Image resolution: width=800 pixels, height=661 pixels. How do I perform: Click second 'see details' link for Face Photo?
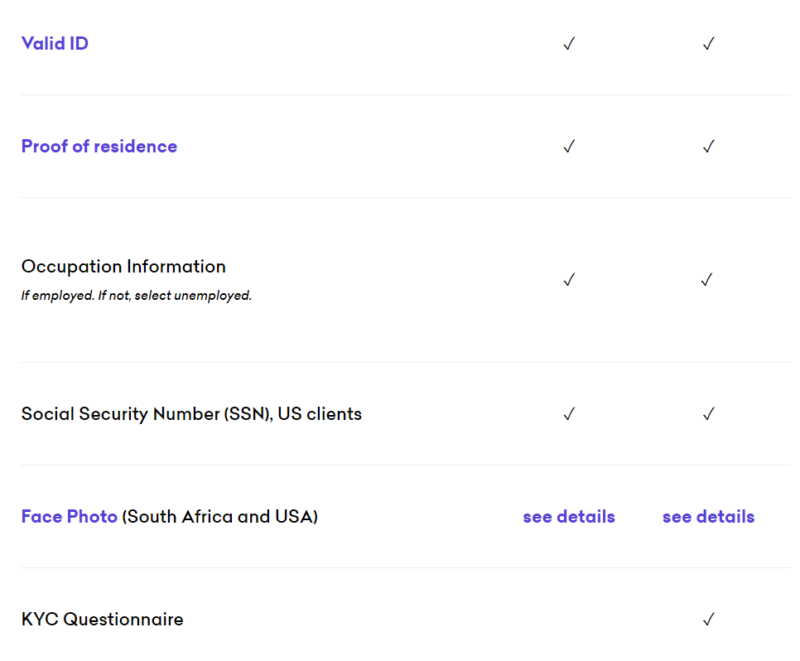click(708, 517)
